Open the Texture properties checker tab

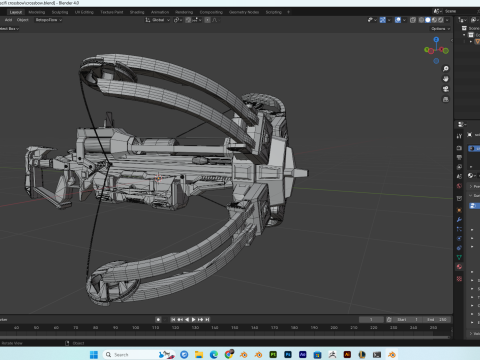coord(459,279)
